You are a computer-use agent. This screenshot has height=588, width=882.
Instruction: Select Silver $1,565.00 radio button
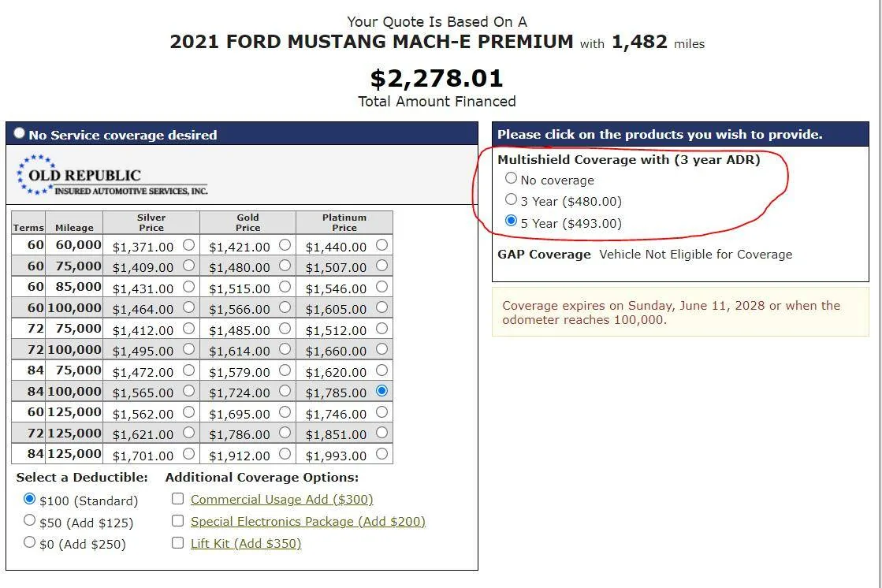point(189,390)
